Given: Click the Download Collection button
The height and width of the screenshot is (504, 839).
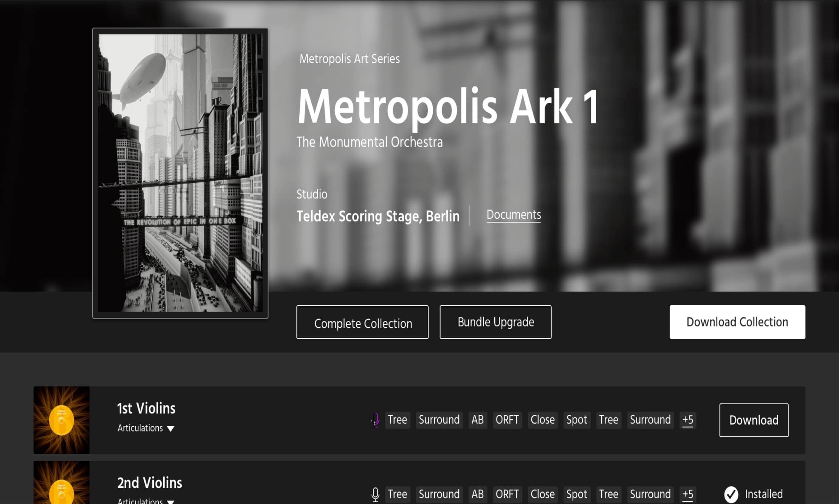Looking at the screenshot, I should click(x=737, y=322).
